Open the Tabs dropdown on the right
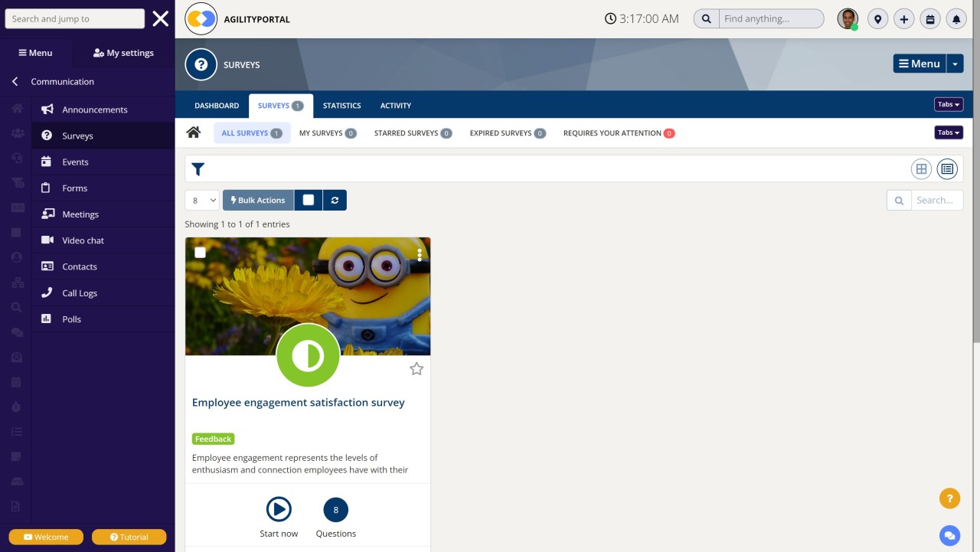This screenshot has width=980, height=552. 949,103
